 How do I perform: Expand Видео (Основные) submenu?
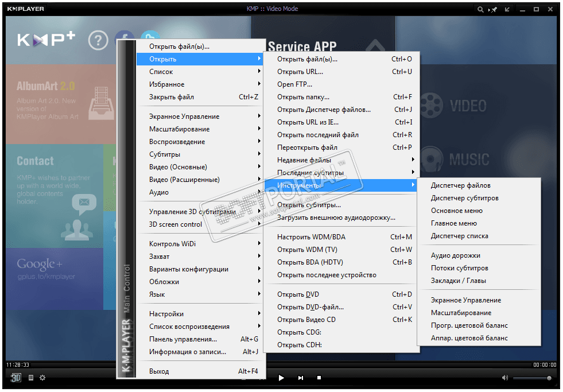coord(200,167)
